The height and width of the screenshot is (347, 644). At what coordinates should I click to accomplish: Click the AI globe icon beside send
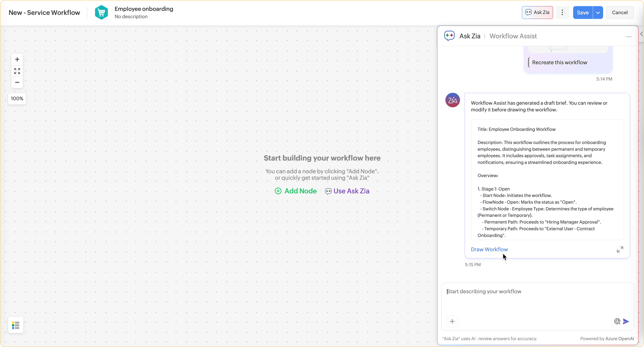click(617, 321)
